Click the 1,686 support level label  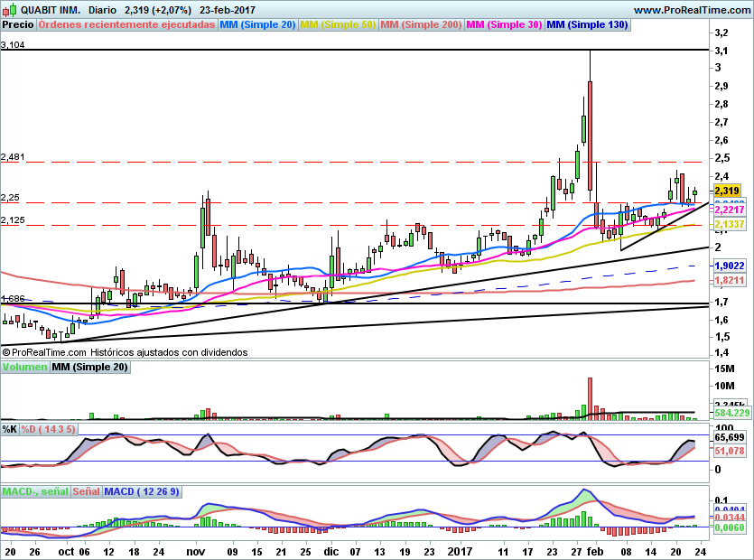coord(13,298)
